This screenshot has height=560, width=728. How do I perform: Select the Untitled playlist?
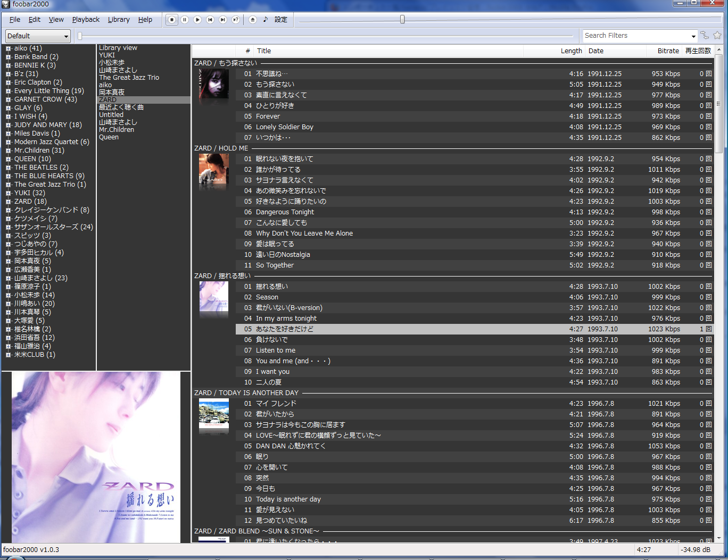click(111, 115)
